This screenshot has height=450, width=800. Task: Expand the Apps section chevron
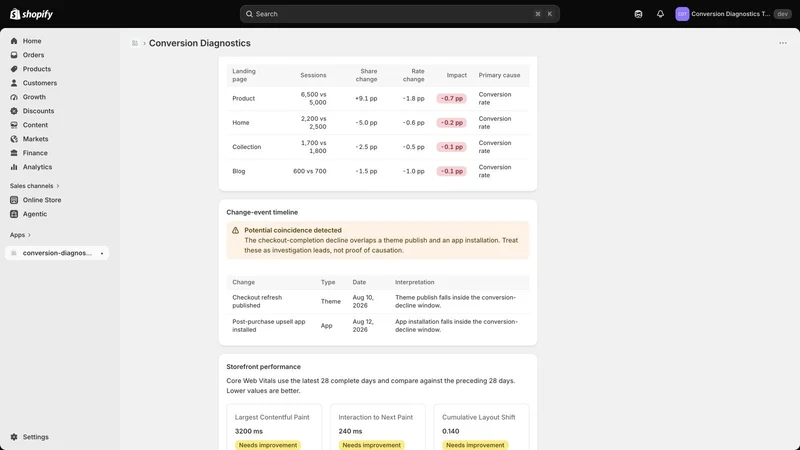pyautogui.click(x=29, y=235)
